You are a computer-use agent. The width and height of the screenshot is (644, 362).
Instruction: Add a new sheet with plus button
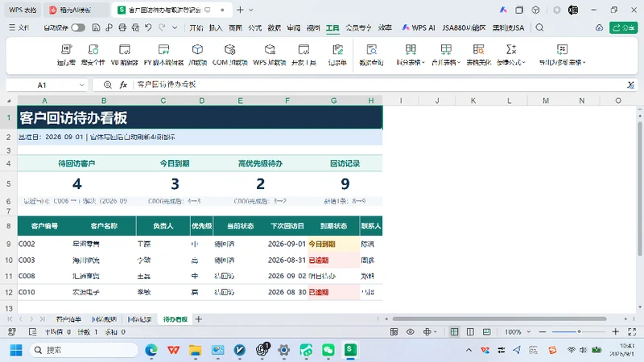[199, 319]
